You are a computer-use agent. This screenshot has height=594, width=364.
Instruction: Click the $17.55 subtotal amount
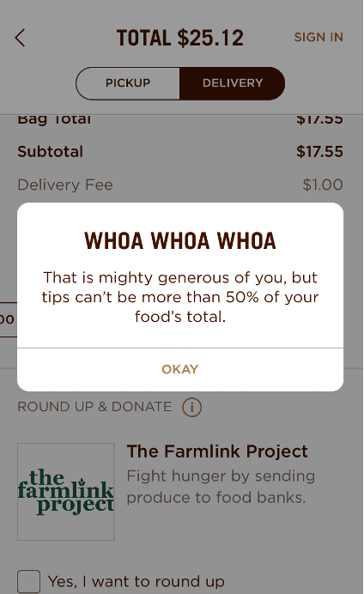[319, 152]
